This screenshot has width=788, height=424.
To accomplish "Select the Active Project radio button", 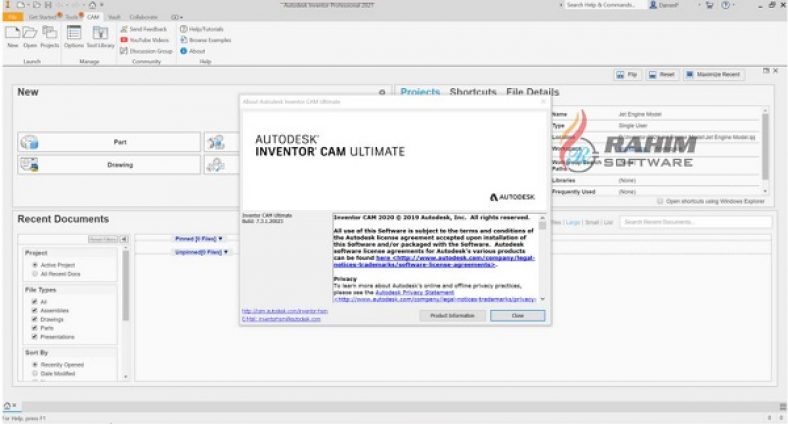I will point(35,265).
